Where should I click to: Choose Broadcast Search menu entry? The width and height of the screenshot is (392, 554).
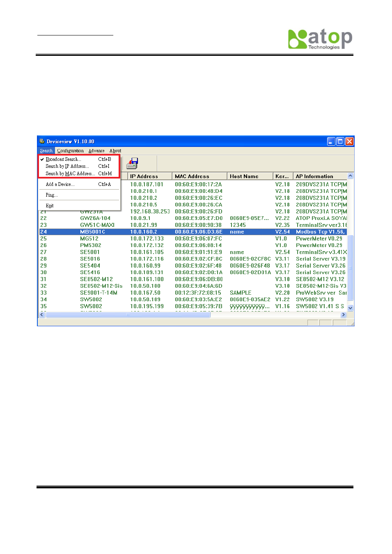click(x=79, y=159)
